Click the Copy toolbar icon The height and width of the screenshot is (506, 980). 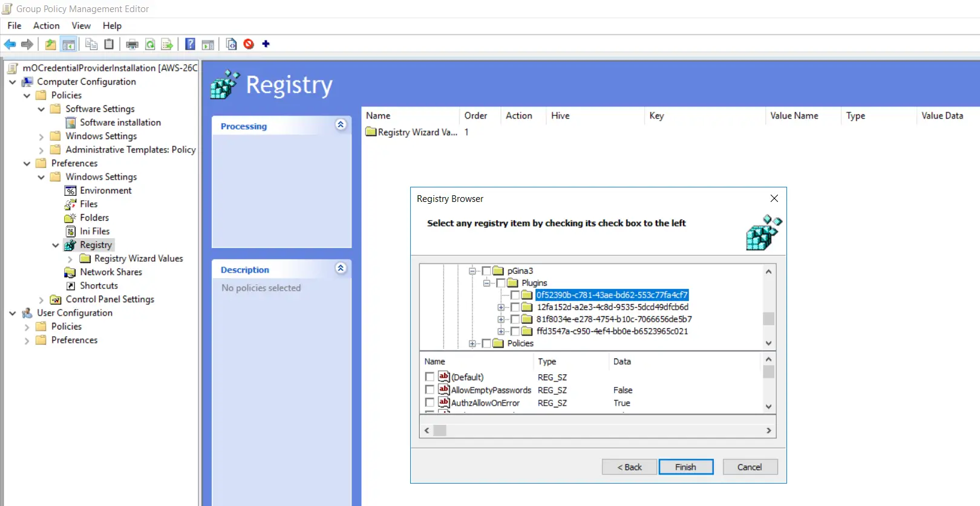tap(91, 44)
